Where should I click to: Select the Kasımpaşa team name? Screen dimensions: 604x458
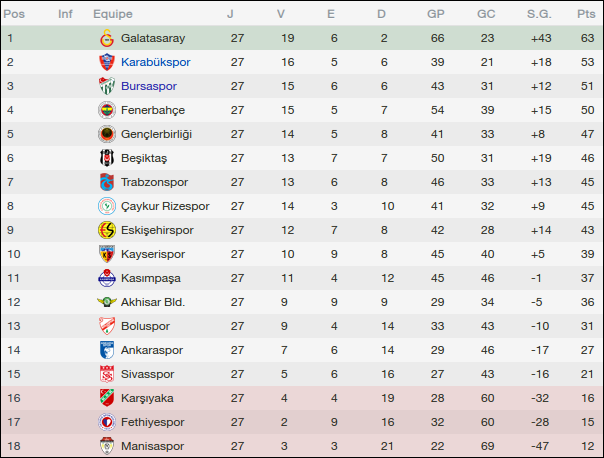(x=153, y=278)
